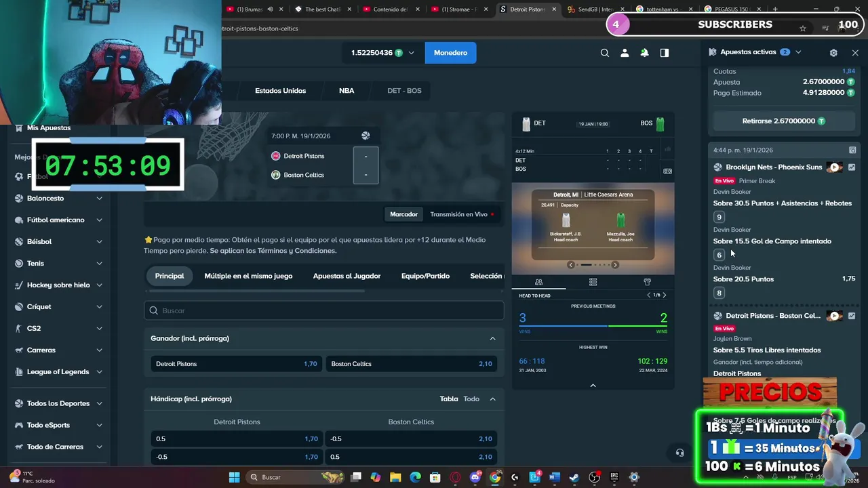Image resolution: width=868 pixels, height=488 pixels.
Task: Open Windows Start menu
Action: click(234, 477)
